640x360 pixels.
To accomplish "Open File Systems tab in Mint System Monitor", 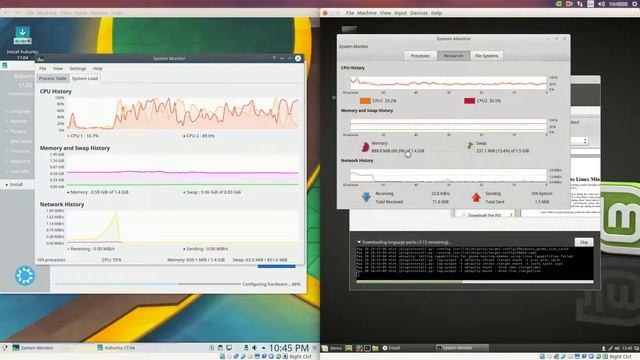I will click(x=487, y=56).
